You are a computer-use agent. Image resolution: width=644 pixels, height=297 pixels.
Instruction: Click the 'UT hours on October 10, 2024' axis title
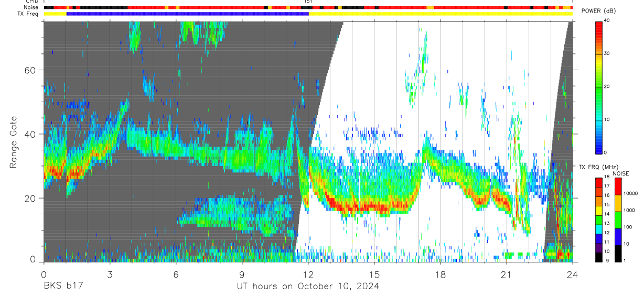[308, 287]
